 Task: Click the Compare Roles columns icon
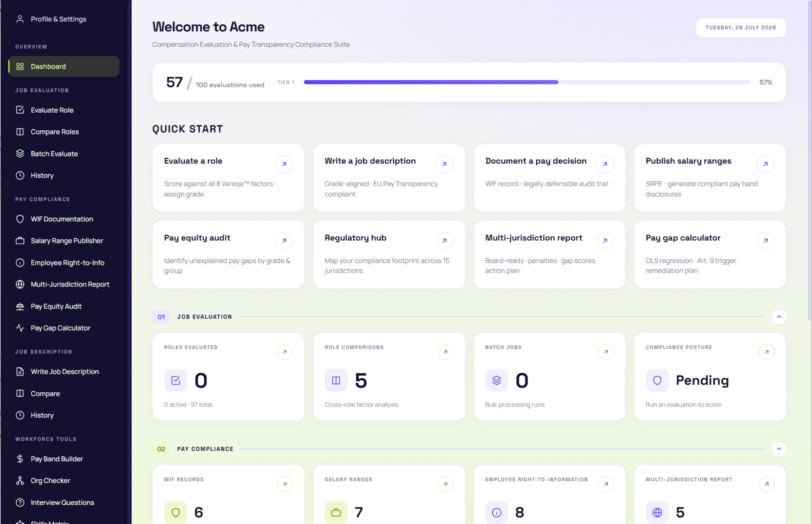(x=20, y=132)
